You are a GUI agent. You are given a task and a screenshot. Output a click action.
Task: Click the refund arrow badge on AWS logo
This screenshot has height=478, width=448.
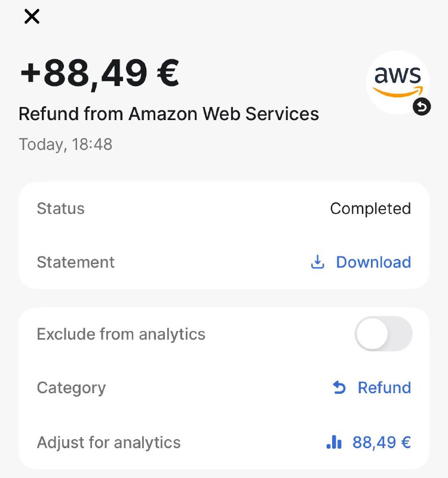click(x=422, y=107)
